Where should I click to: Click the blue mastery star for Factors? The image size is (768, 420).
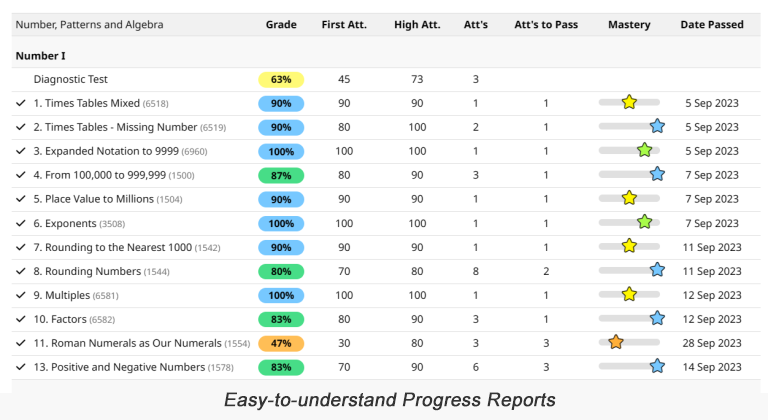(x=657, y=318)
